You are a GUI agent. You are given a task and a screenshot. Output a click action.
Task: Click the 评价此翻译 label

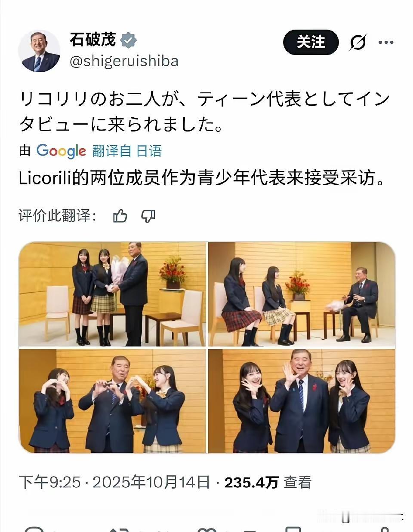click(x=58, y=216)
